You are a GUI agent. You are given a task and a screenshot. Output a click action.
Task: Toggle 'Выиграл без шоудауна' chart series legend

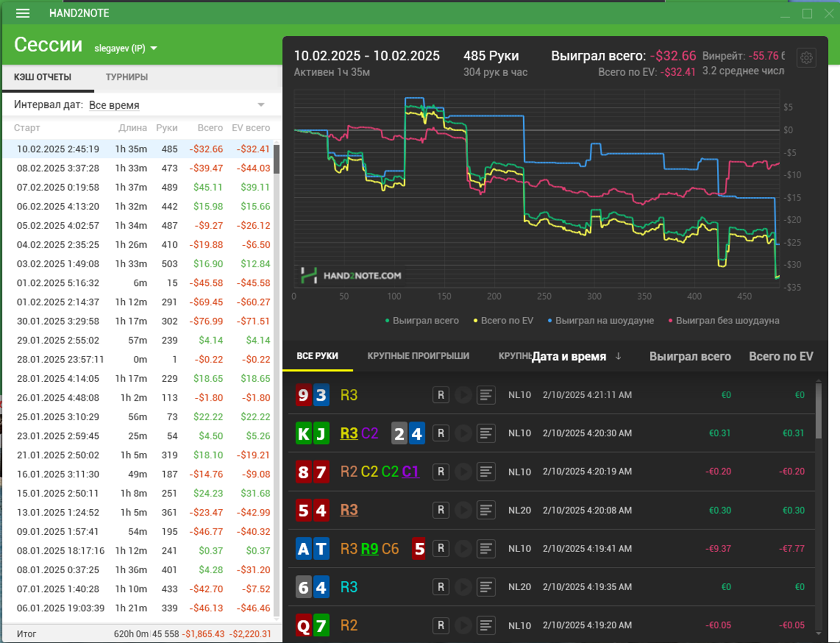(x=724, y=321)
